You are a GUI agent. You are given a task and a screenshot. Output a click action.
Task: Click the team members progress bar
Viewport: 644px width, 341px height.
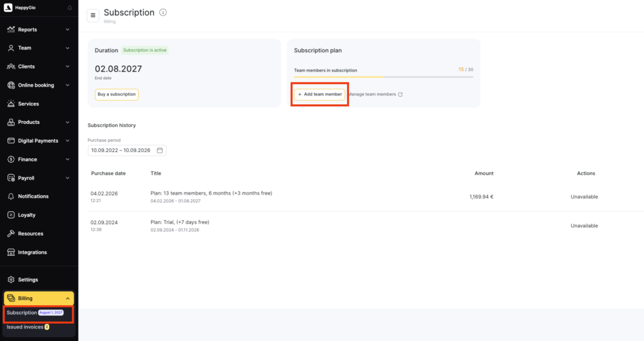tap(384, 77)
